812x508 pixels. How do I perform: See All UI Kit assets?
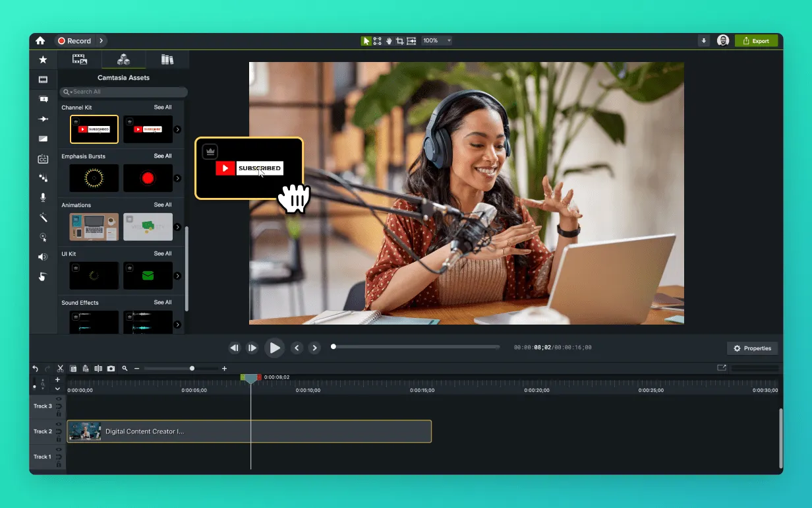click(x=163, y=253)
